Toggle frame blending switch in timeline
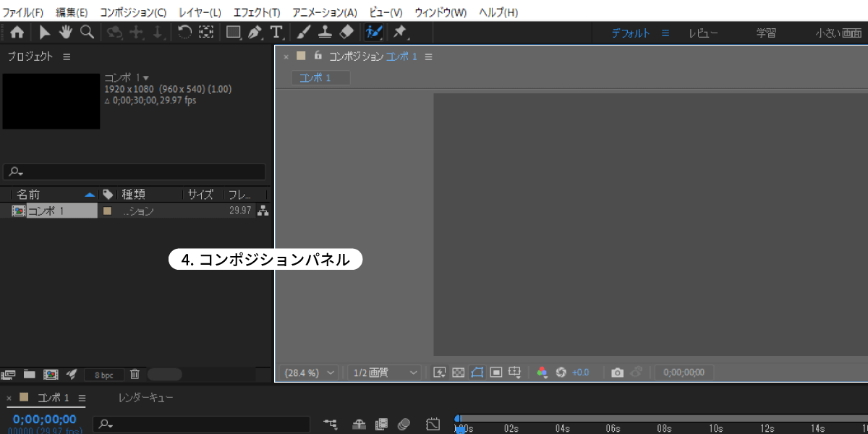 point(381,424)
